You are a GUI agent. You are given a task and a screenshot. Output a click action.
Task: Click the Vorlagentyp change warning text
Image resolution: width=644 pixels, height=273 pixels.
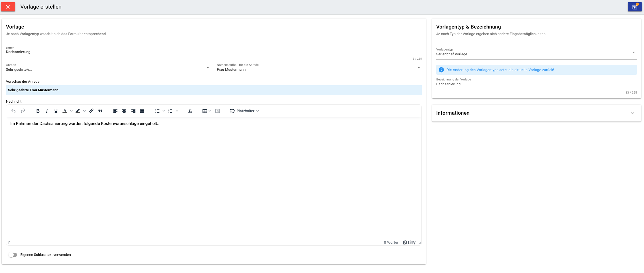(x=500, y=70)
